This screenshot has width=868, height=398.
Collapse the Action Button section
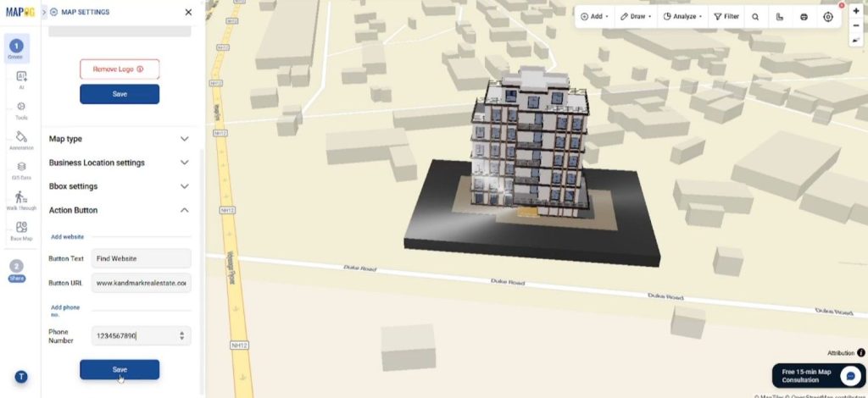(119, 210)
